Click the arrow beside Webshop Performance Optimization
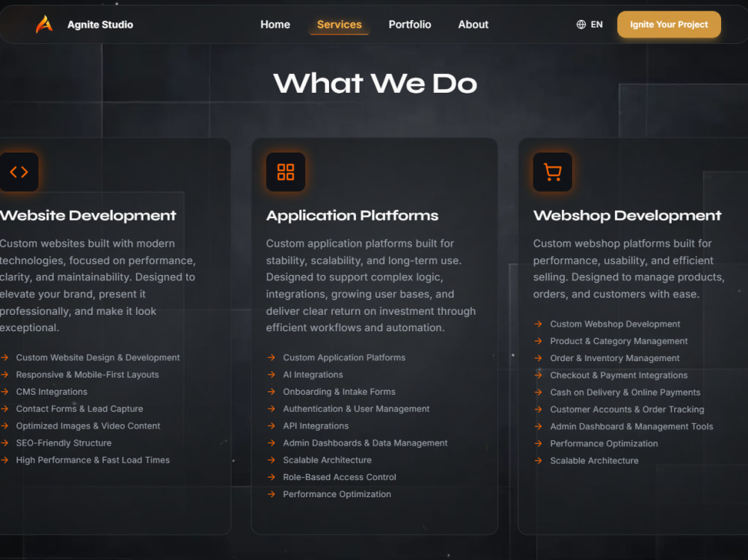748x560 pixels. (538, 443)
